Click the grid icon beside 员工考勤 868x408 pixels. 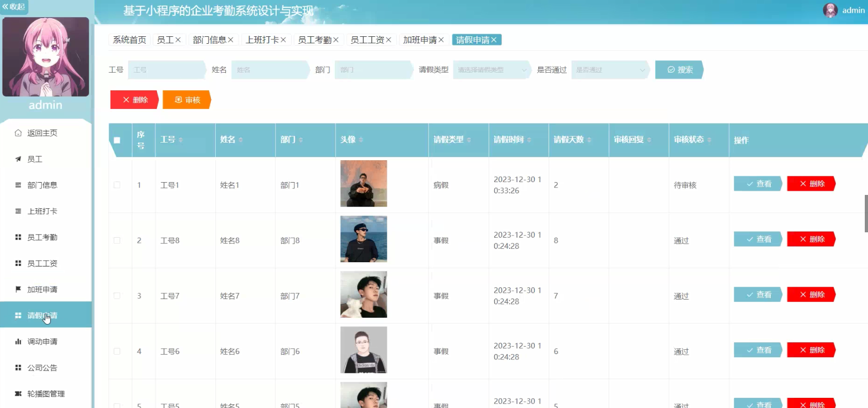pyautogui.click(x=18, y=237)
